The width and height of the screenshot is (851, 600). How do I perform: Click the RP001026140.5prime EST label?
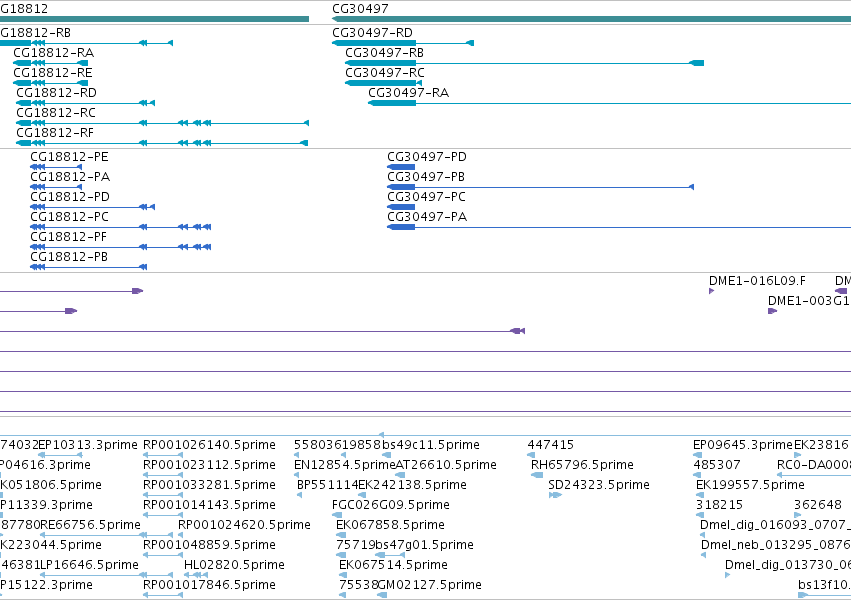point(209,445)
